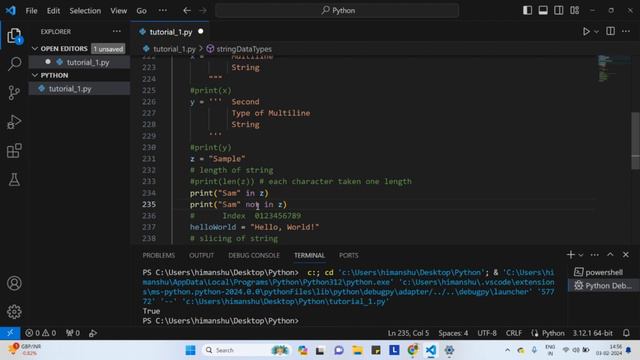Open Run and Debug view

click(x=14, y=122)
